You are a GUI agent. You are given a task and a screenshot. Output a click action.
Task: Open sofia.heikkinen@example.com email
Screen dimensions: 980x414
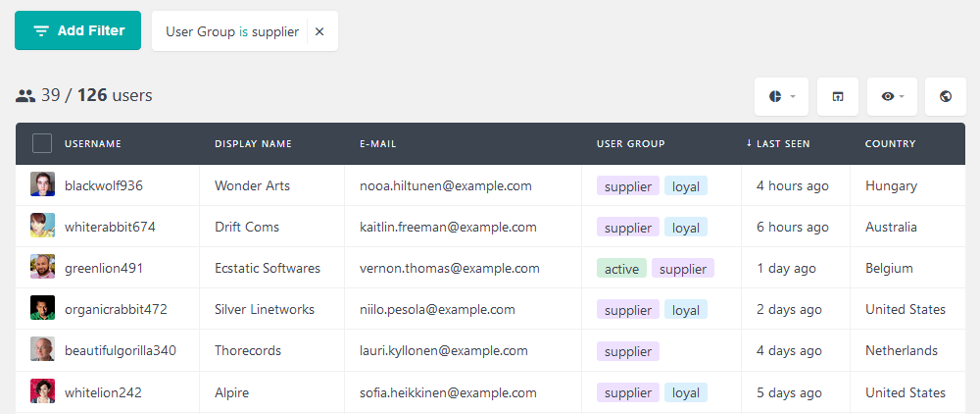[448, 392]
